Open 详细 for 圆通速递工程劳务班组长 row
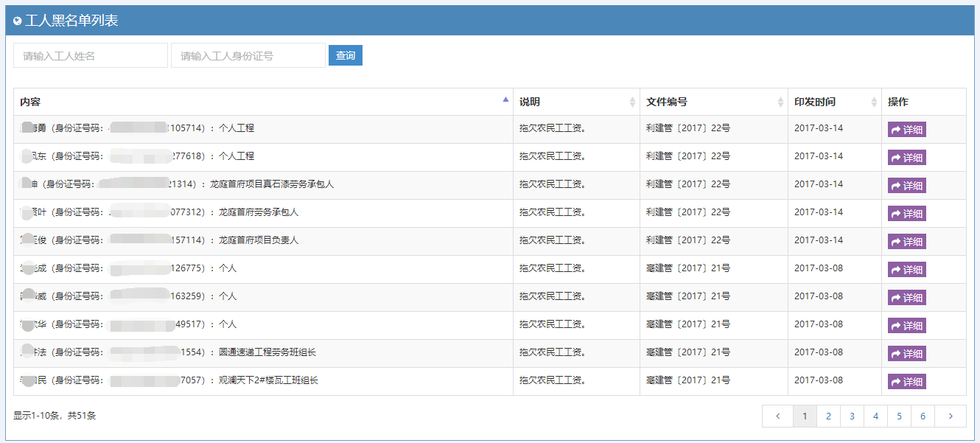This screenshot has height=443, width=980. (x=906, y=354)
